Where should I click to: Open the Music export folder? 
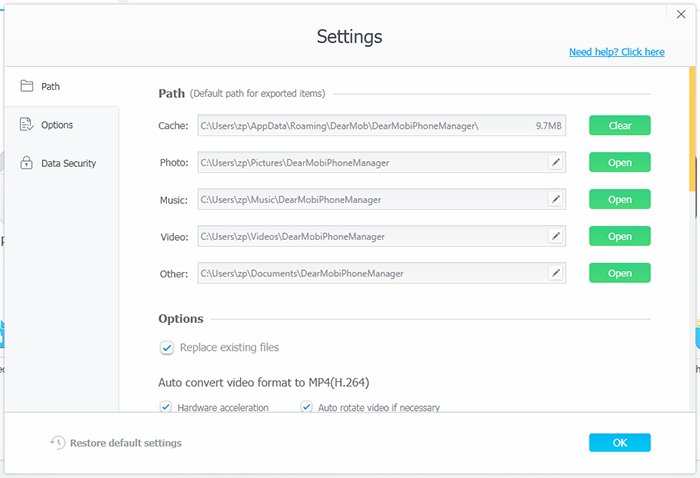tap(620, 200)
